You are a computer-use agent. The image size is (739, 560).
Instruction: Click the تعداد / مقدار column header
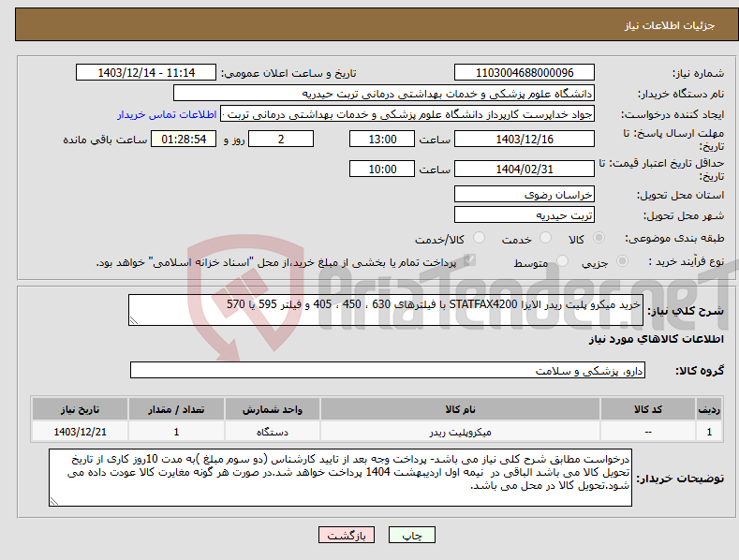tap(176, 409)
